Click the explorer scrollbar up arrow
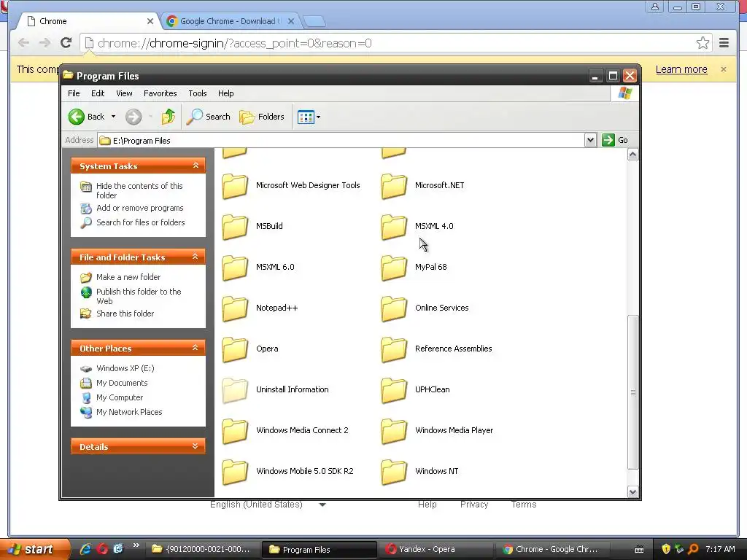 pos(632,155)
